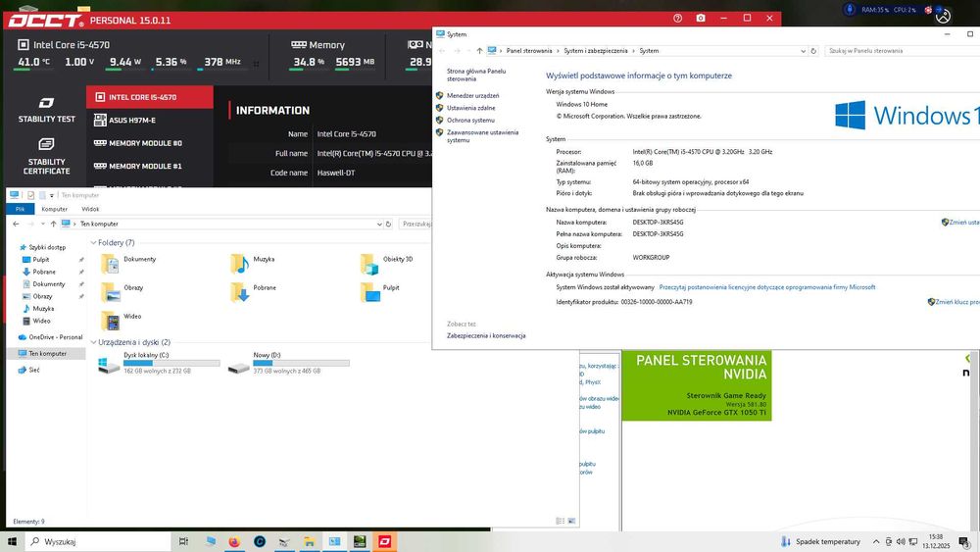
Task: Go back in File Explorer
Action: (x=17, y=224)
